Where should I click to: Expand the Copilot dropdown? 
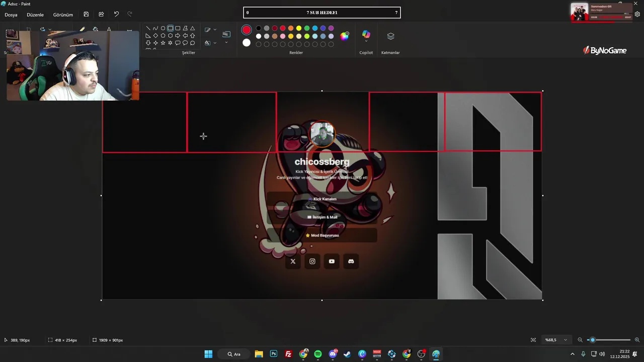[x=366, y=41]
